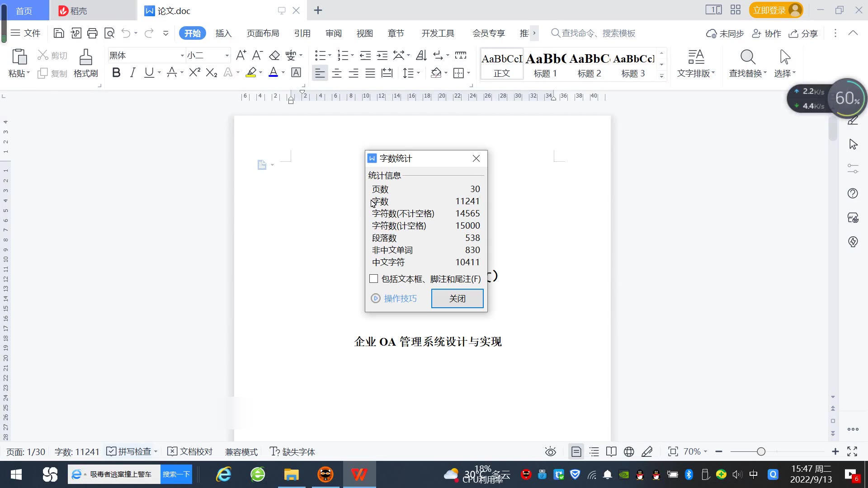Image resolution: width=868 pixels, height=488 pixels.
Task: Click the center align icon
Action: (337, 73)
